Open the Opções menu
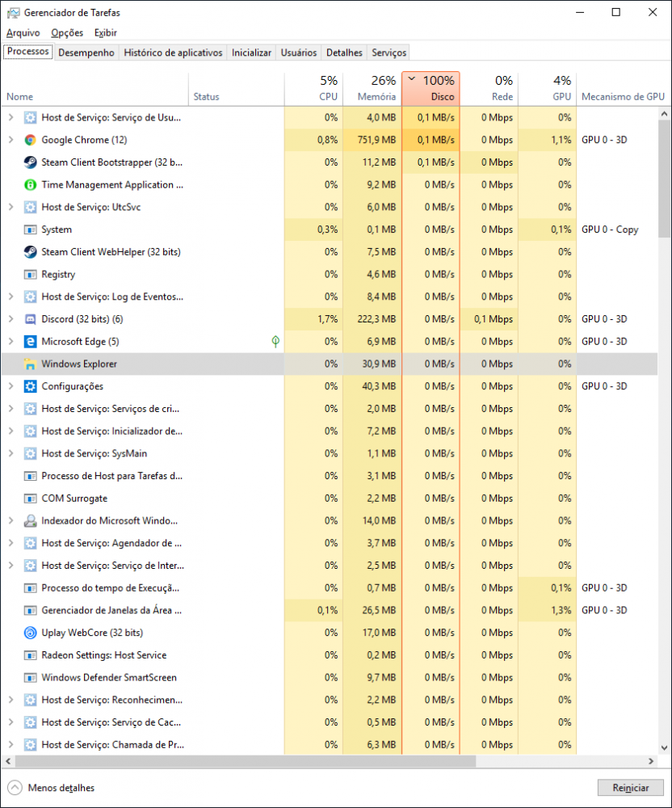Viewport: 672px width, 808px height. (67, 33)
